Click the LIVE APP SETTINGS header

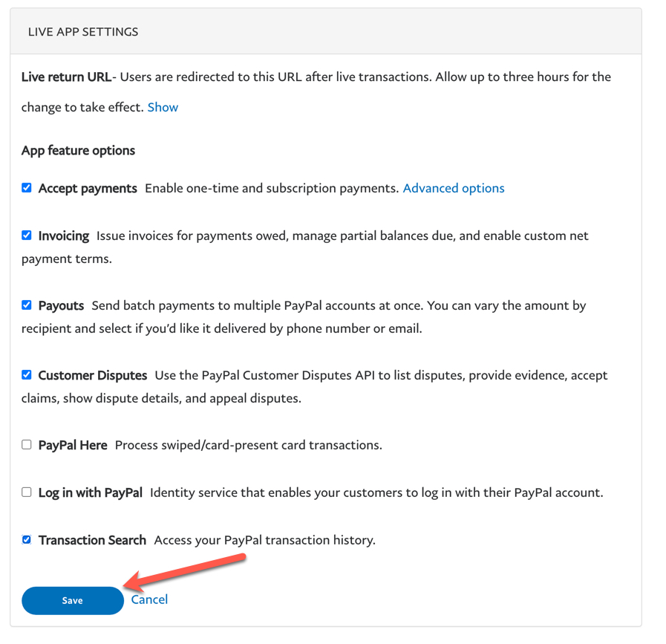tap(82, 31)
